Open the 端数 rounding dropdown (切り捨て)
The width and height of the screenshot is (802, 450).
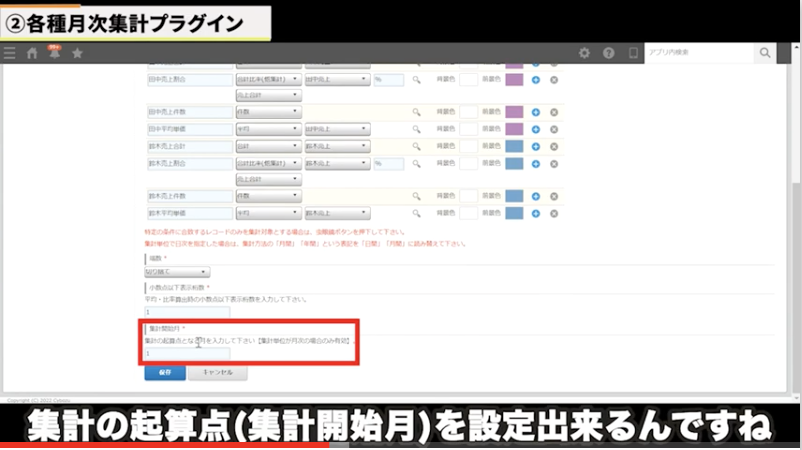point(178,271)
